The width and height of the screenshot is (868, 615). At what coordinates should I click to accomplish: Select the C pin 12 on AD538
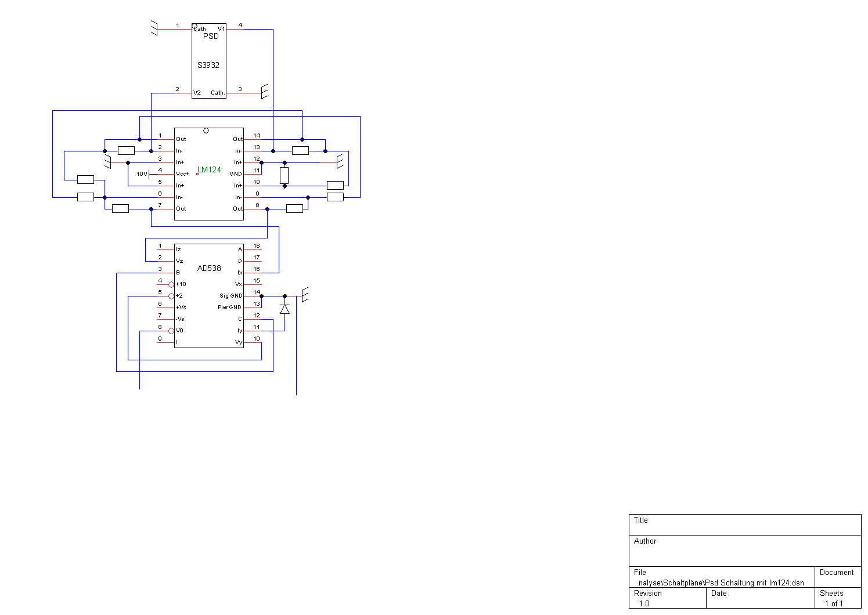[240, 319]
